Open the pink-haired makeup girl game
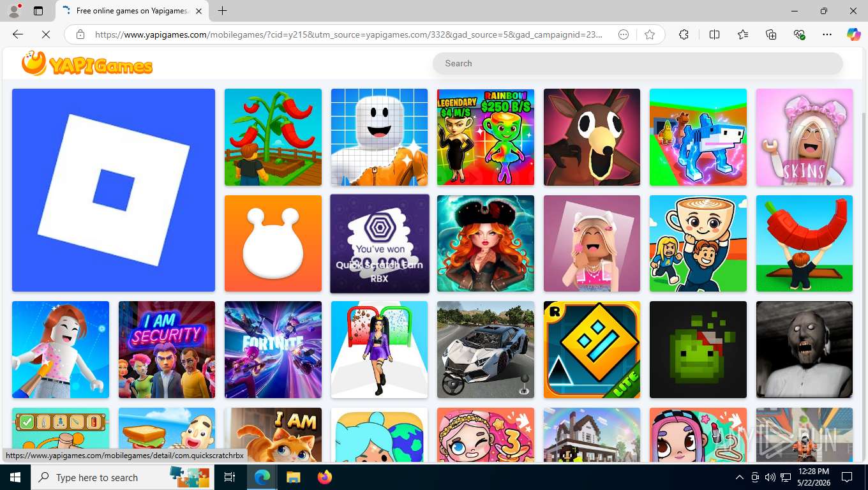The image size is (868, 490). 698,434
